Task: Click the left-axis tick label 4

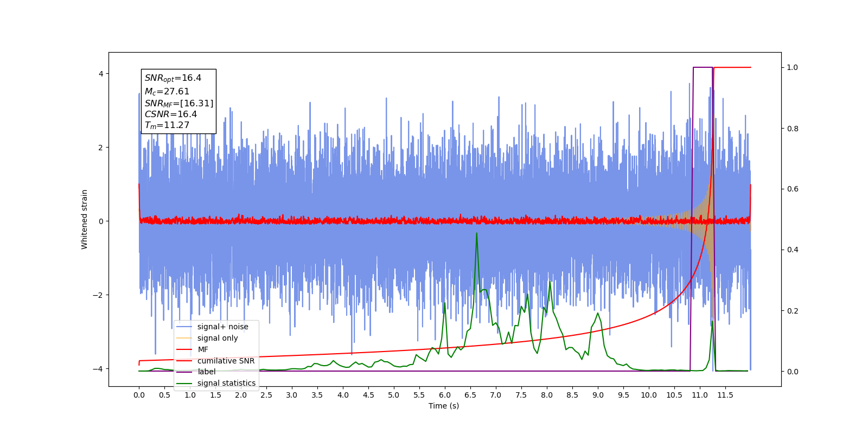Action: [x=100, y=74]
